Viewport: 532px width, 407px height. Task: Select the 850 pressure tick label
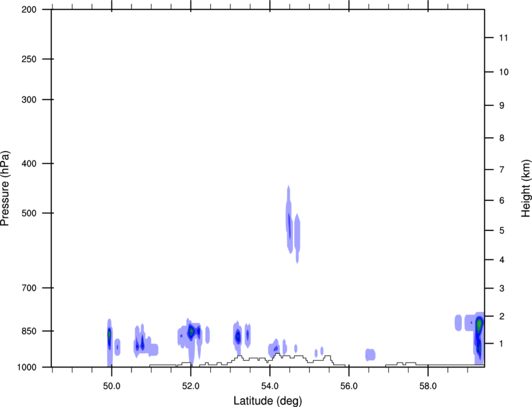[29, 331]
